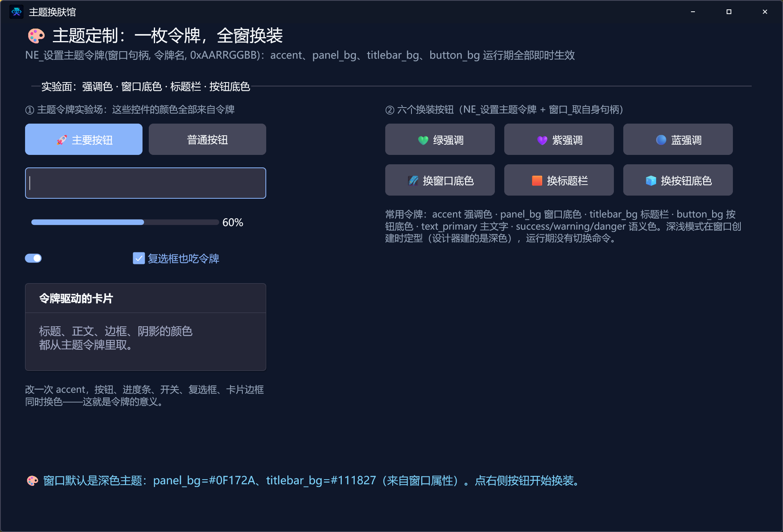This screenshot has height=532, width=783.
Task: Click 换按钮底色 to change button background
Action: point(678,180)
